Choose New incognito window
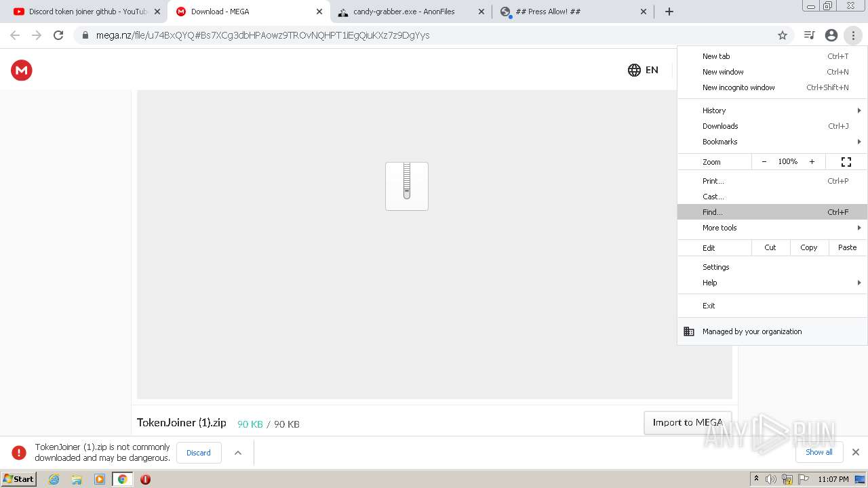The image size is (868, 488). [x=772, y=87]
